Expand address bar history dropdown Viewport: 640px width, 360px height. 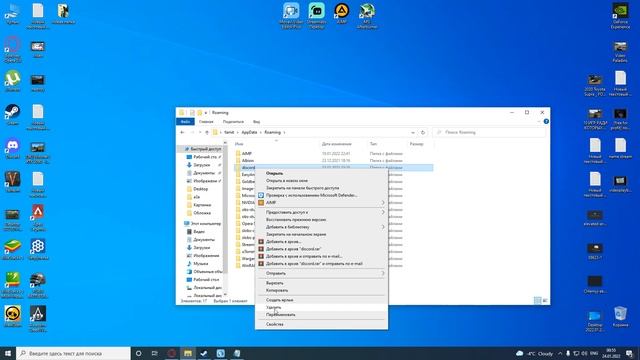(413, 132)
